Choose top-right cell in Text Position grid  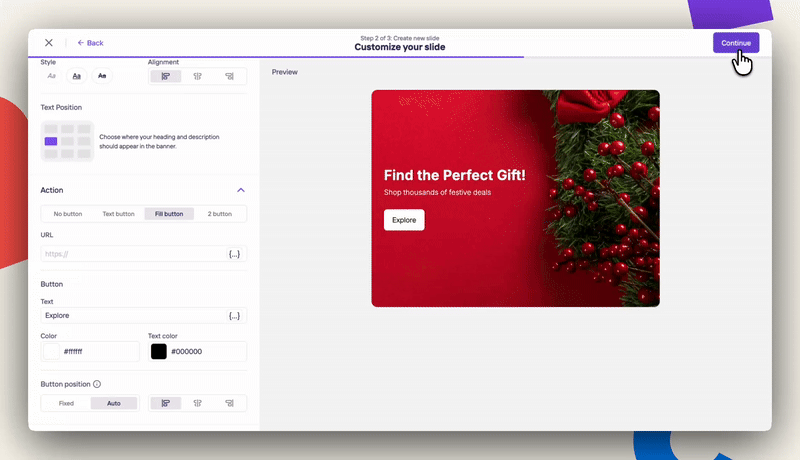coord(84,129)
